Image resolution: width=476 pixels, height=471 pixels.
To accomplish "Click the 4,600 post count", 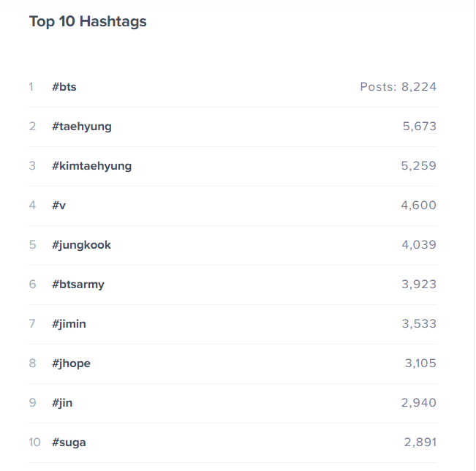I will tap(419, 206).
